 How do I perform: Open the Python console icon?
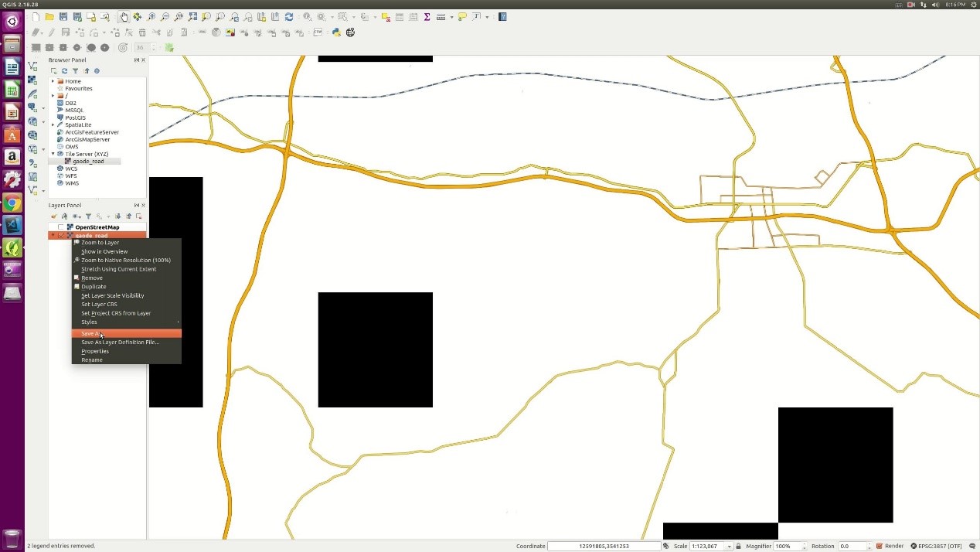336,32
